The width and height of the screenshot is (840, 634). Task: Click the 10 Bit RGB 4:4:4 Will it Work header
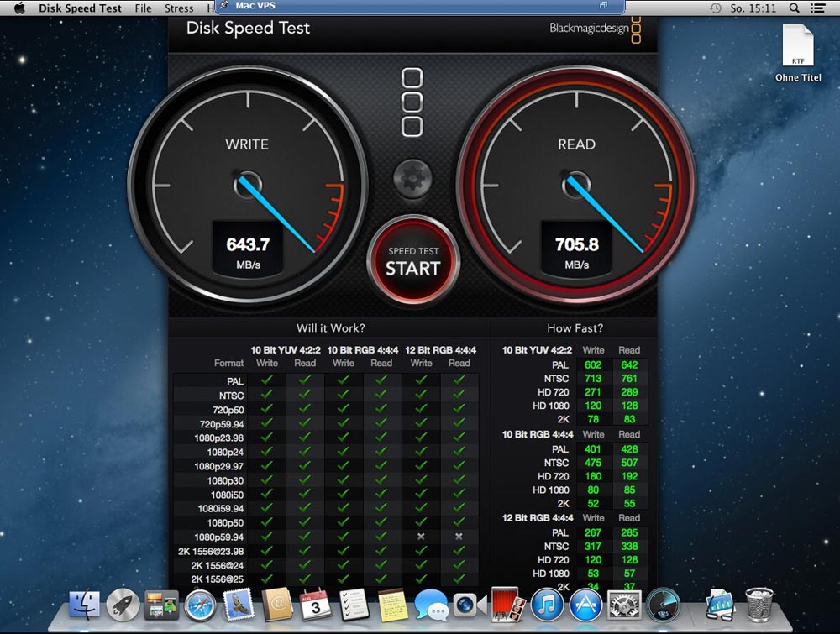[x=363, y=349]
